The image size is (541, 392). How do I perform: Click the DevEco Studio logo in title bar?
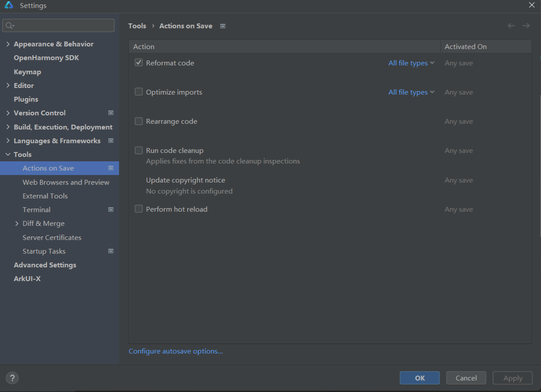9,5
